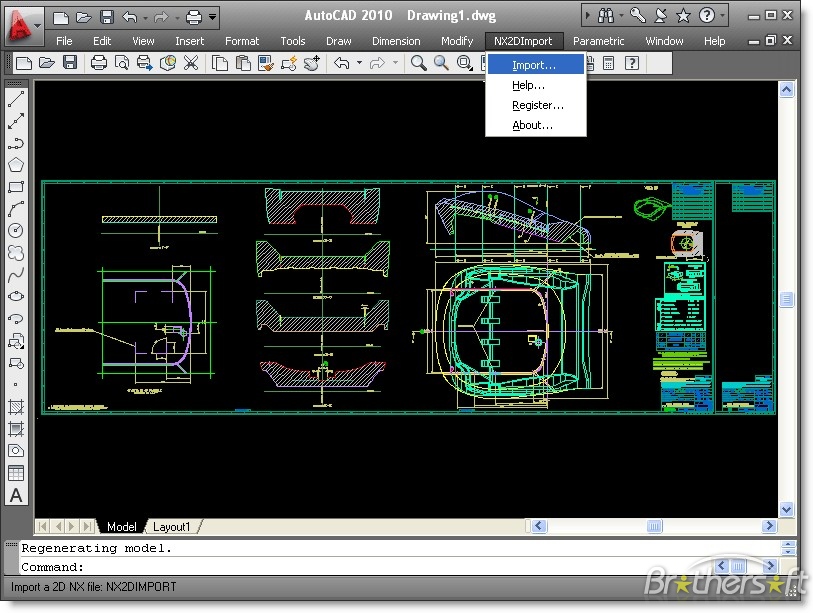Click the horizontal scrollbar slider

653,526
